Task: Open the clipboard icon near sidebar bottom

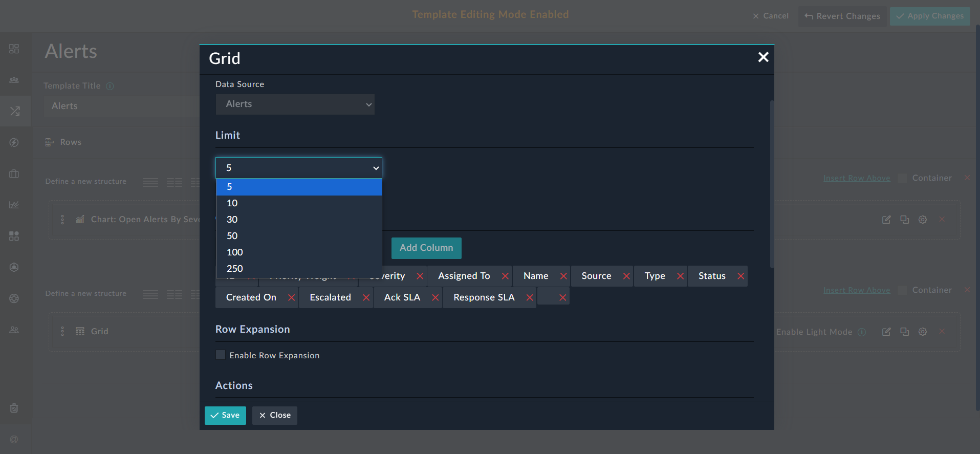Action: click(x=14, y=408)
